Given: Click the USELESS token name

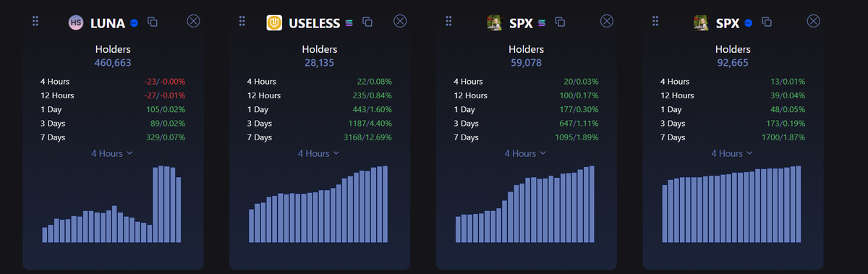Looking at the screenshot, I should tap(315, 23).
